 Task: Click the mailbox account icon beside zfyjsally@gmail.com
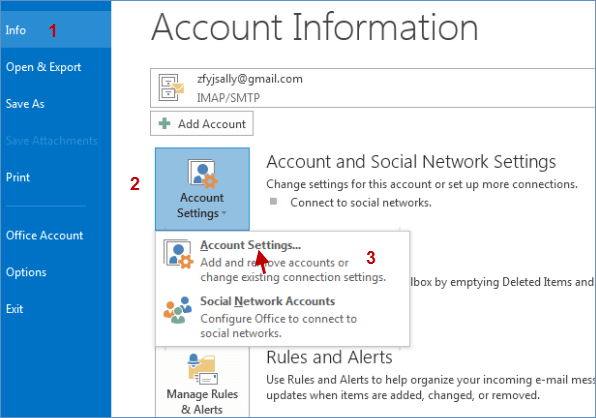(x=171, y=87)
